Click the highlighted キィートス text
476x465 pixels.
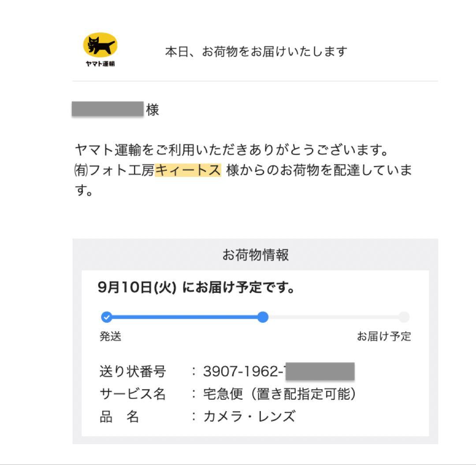tap(188, 170)
